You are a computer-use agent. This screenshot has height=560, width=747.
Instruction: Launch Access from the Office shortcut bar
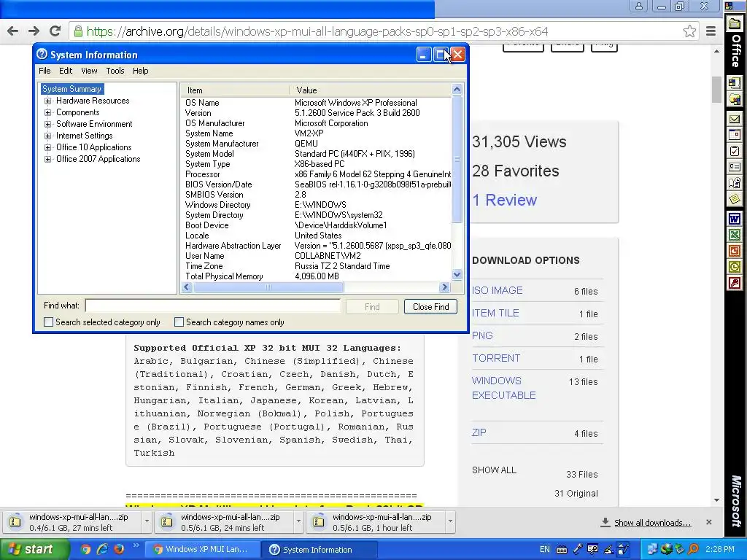click(735, 284)
